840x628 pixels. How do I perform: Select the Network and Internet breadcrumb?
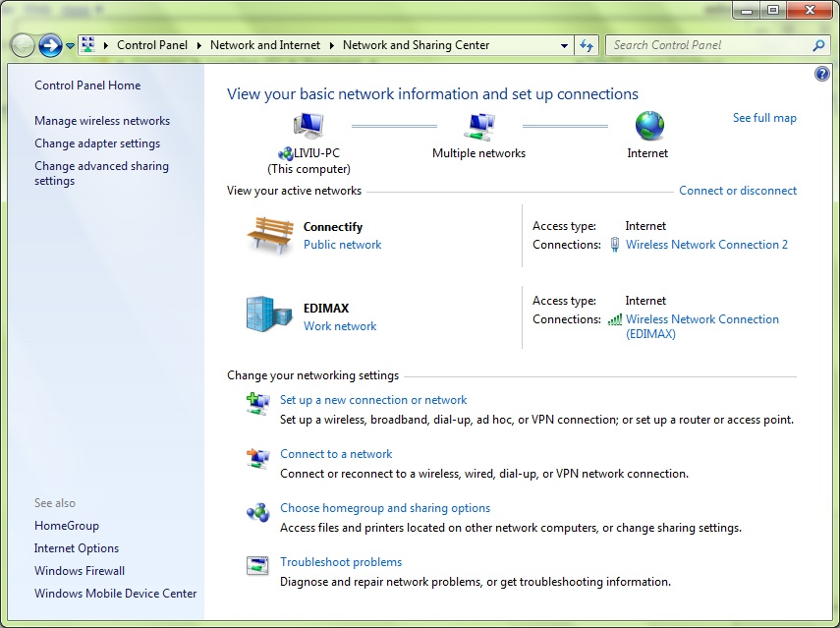[x=265, y=45]
